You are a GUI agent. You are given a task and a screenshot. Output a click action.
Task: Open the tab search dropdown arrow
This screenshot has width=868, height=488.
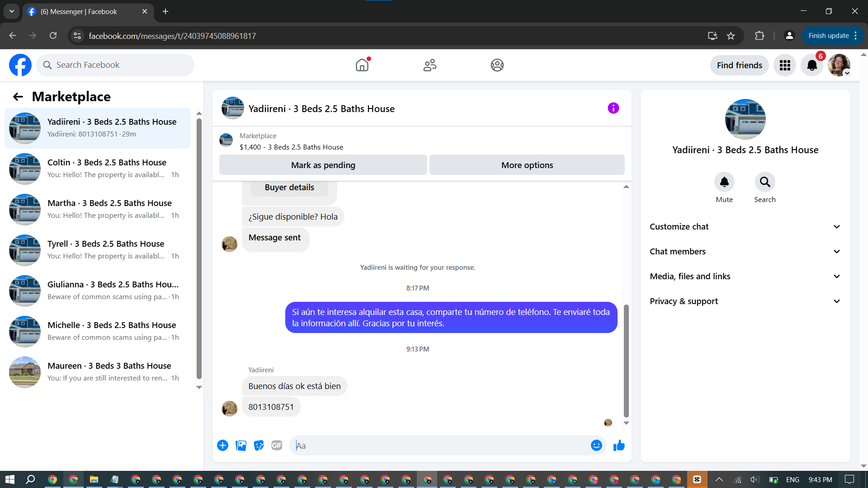[11, 11]
